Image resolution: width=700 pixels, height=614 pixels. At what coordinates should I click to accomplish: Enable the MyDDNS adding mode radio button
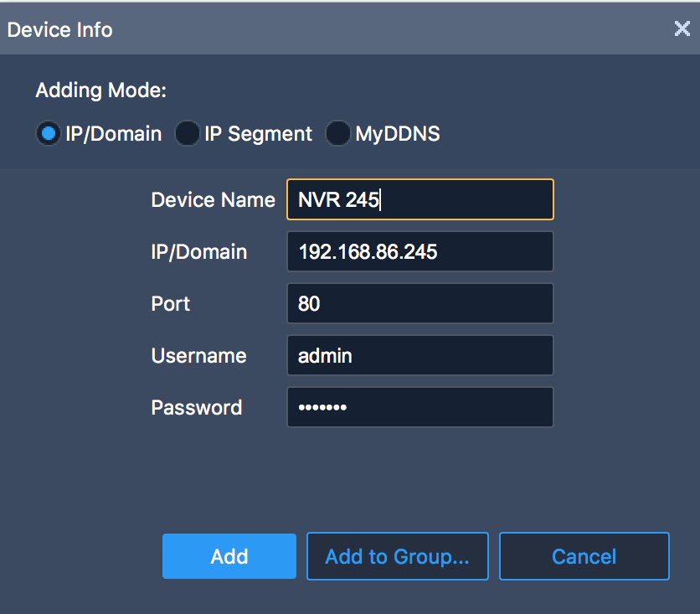point(338,134)
